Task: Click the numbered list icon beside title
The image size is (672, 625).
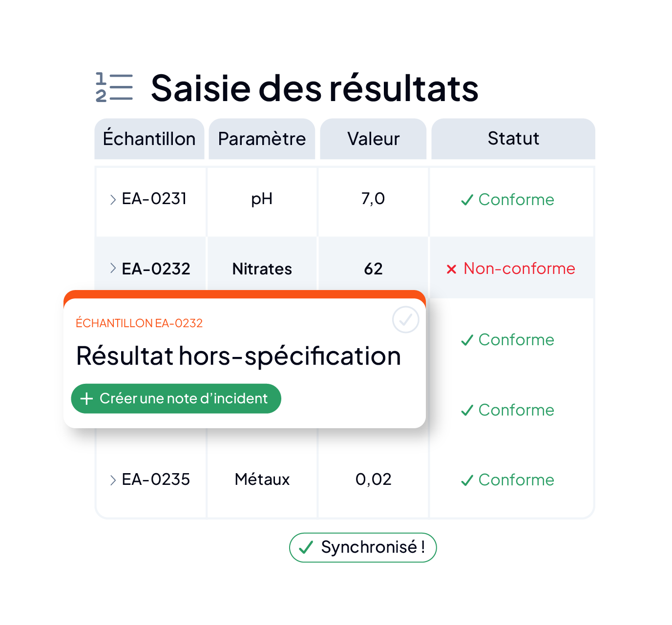Action: (114, 87)
